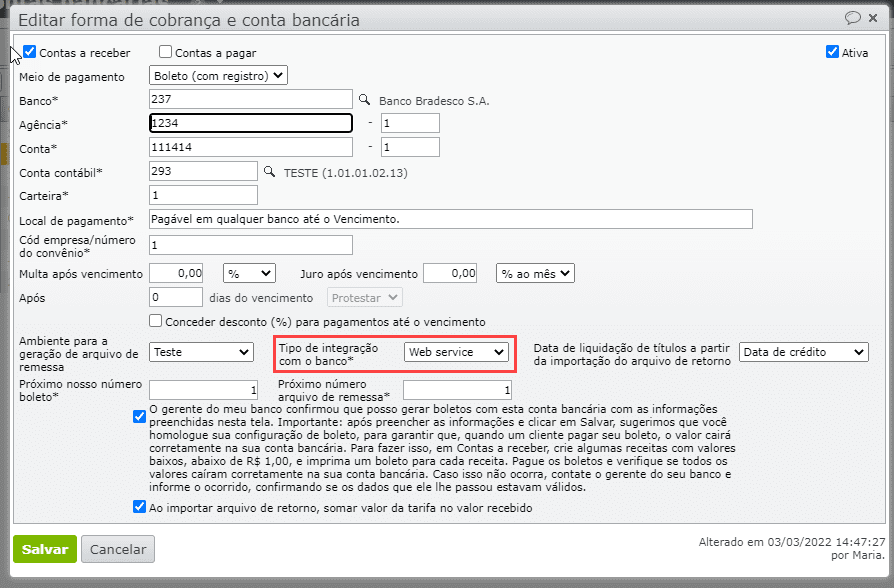Screen dimensions: 894x588
Task: Enable Conceder desconto para pagamentos até vencimento
Action: pyautogui.click(x=155, y=321)
